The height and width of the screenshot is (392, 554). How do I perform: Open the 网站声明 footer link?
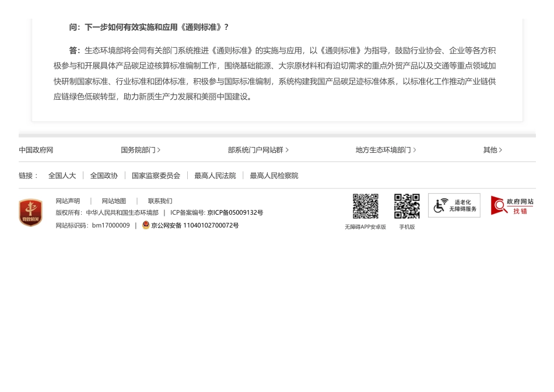[68, 201]
